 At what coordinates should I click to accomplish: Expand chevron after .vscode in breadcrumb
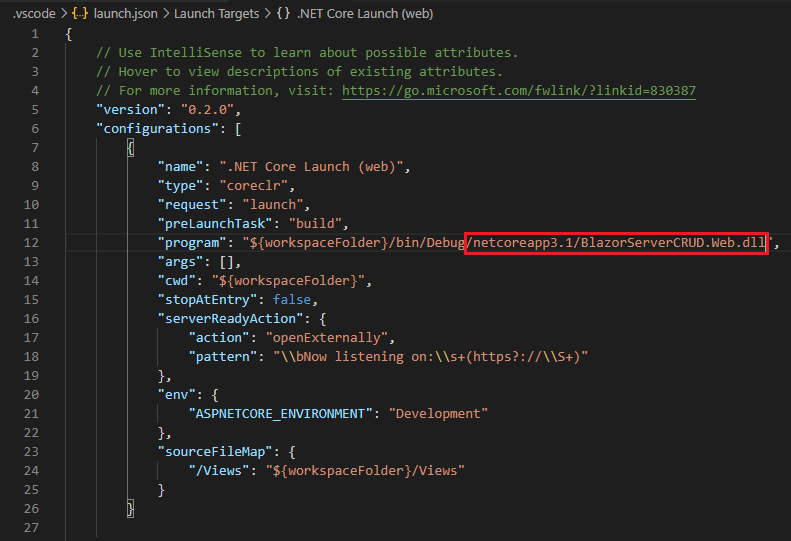[62, 15]
